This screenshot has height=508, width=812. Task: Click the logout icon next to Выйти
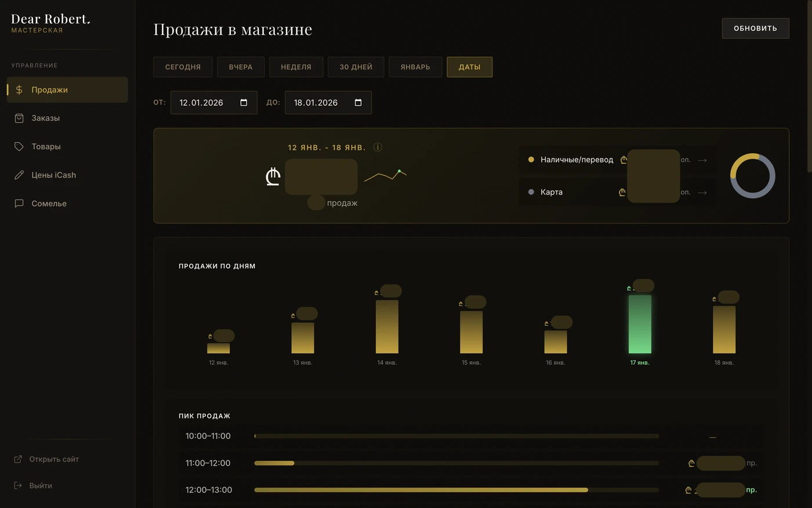[x=19, y=485]
